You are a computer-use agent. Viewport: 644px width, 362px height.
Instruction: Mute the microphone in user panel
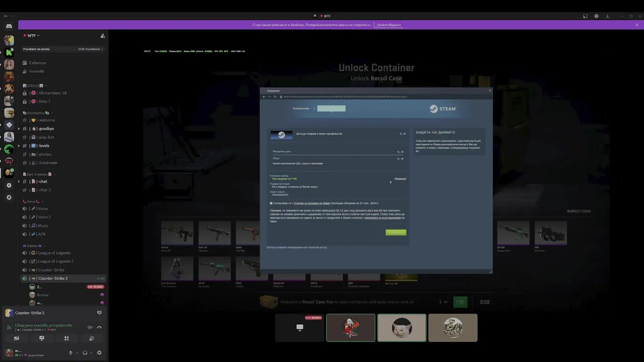point(70,353)
